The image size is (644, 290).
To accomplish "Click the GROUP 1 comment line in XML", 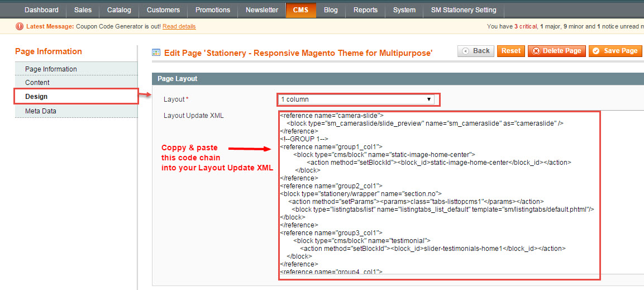I will [x=304, y=139].
